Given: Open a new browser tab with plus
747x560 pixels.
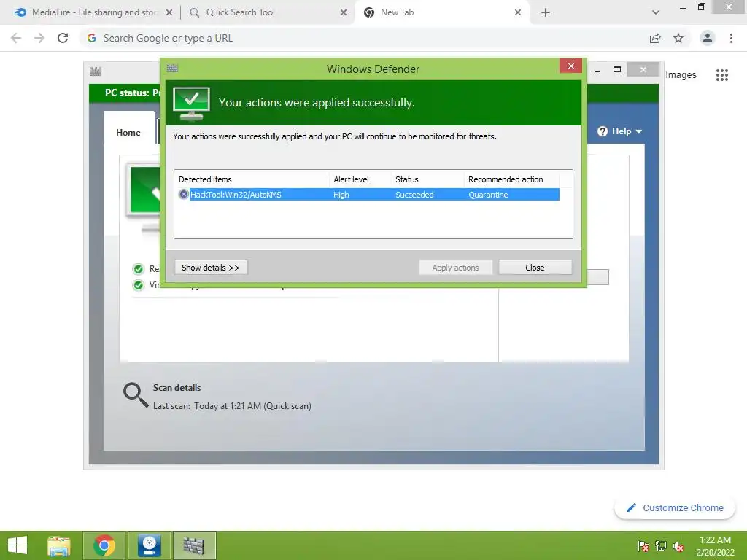Looking at the screenshot, I should pyautogui.click(x=546, y=13).
